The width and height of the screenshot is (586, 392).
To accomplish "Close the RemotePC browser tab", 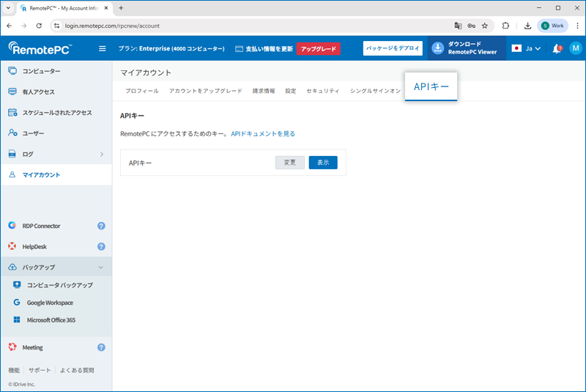I will click(x=106, y=8).
